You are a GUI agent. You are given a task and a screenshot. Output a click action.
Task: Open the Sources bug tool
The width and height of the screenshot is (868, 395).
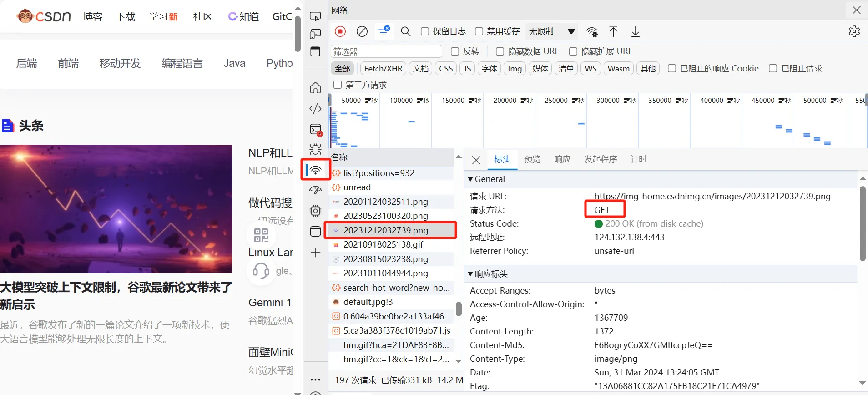(x=315, y=149)
